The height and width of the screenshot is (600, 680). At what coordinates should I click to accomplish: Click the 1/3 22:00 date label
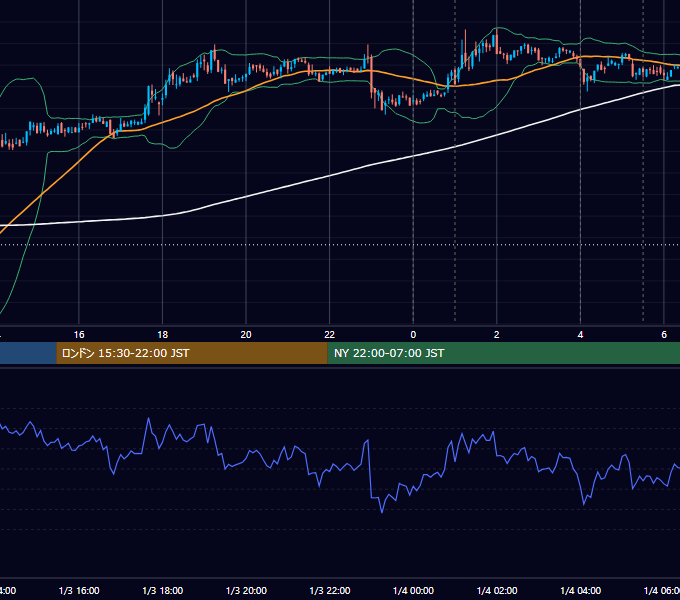click(x=330, y=591)
